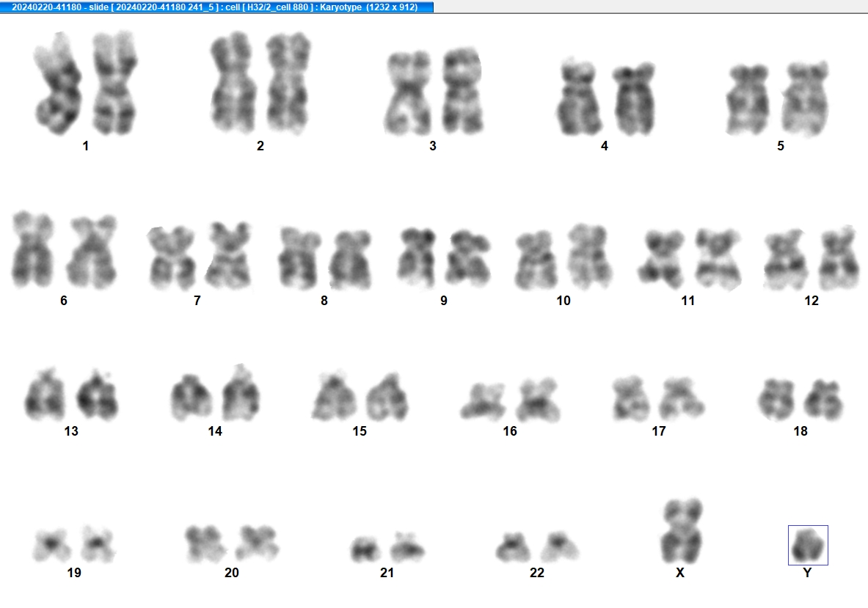Image resolution: width=868 pixels, height=608 pixels.
Task: Click the chromosome label "22"
Action: point(537,573)
